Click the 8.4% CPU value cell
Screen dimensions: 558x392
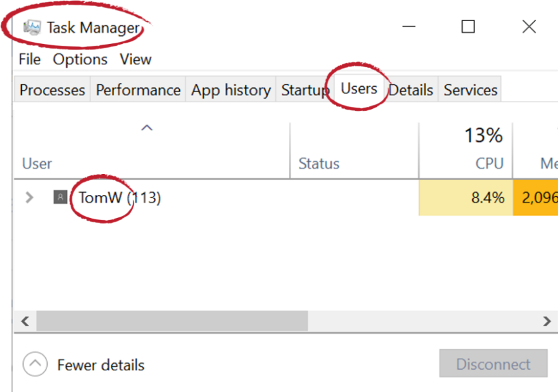pyautogui.click(x=466, y=198)
